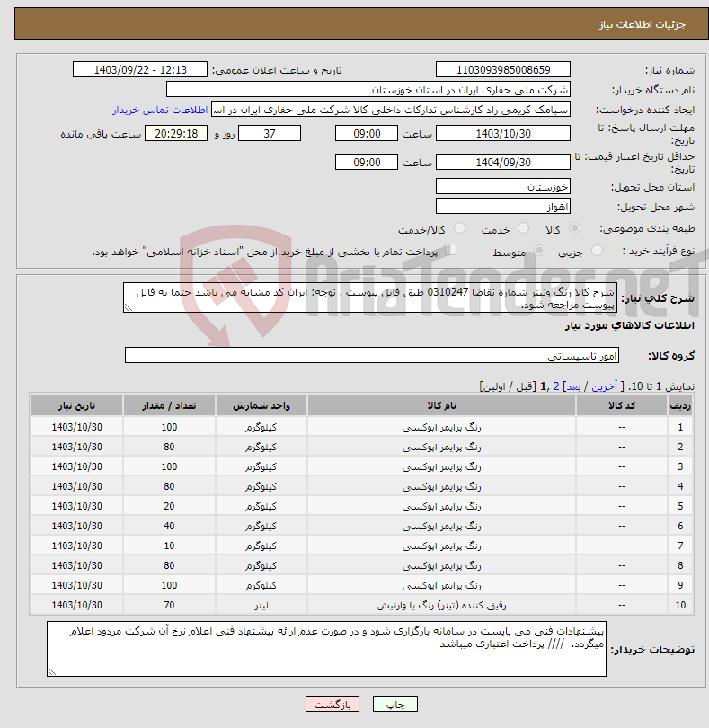Click row number 9 cell
709x728 pixels.
[x=680, y=585]
